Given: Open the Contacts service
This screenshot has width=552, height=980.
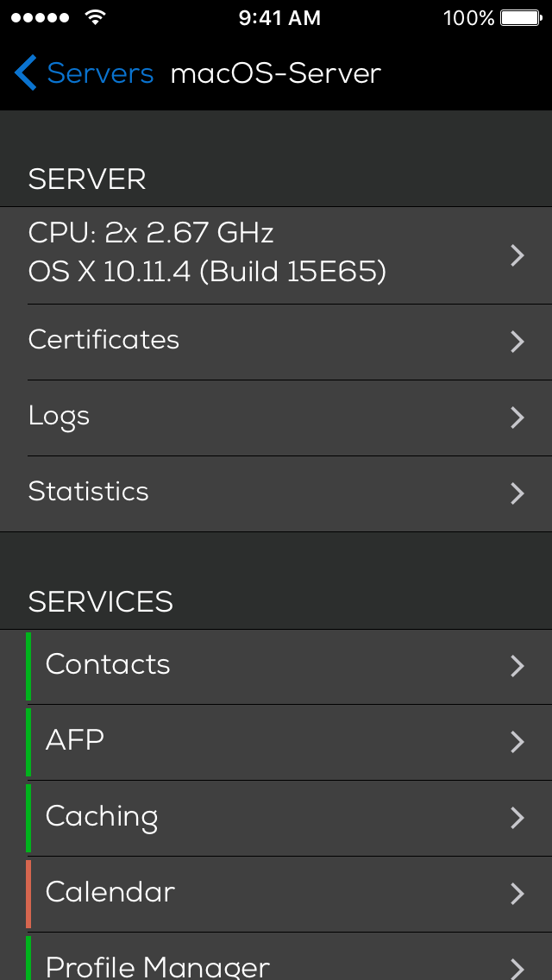Looking at the screenshot, I should tap(108, 664).
